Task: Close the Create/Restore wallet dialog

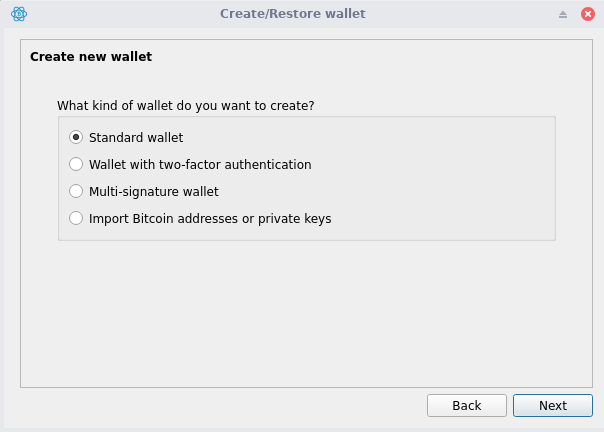Action: (587, 14)
